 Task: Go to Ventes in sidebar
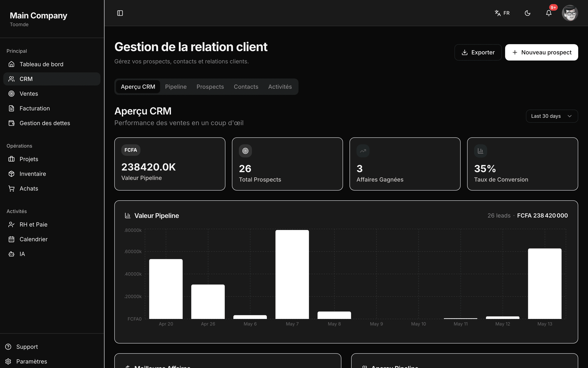point(52,94)
